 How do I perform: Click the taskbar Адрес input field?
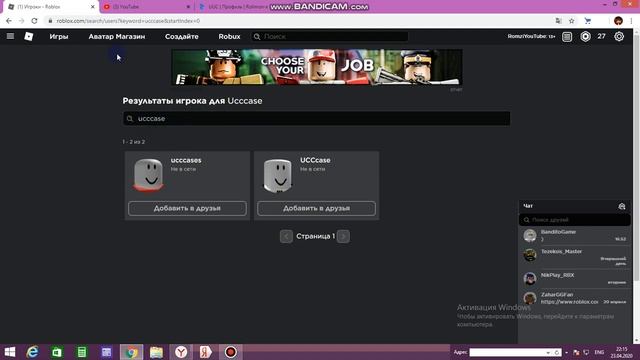point(509,352)
